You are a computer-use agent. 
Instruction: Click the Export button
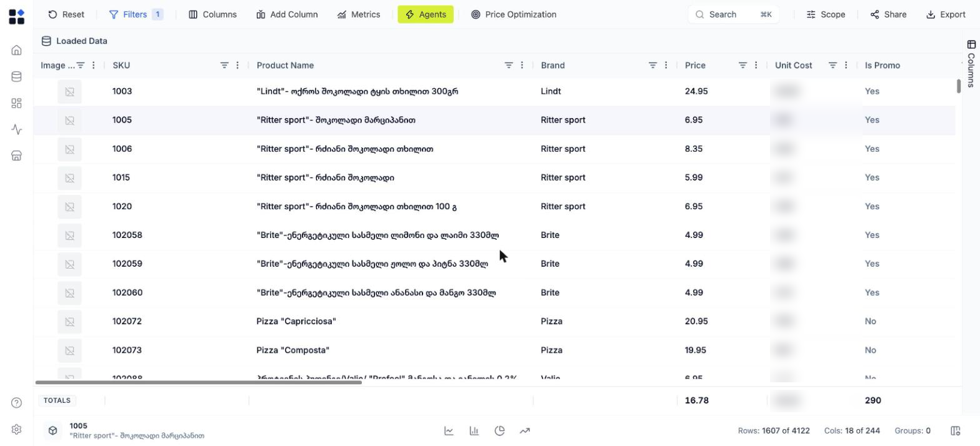(946, 14)
